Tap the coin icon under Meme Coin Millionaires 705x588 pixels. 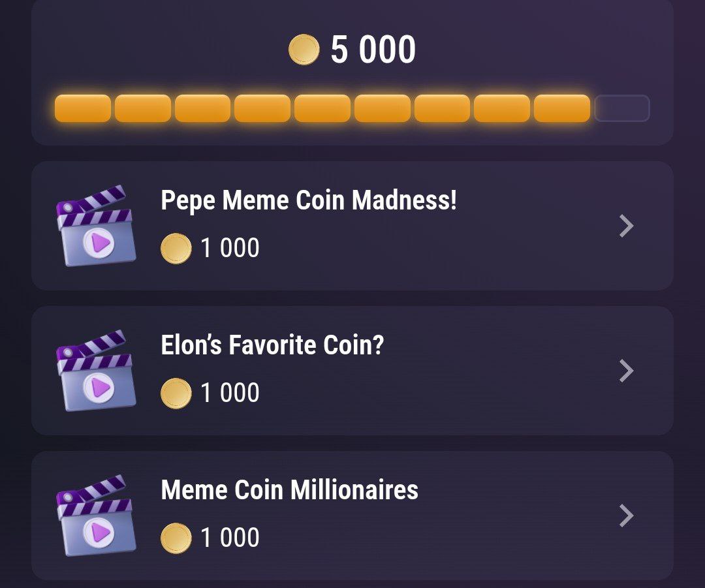pos(176,538)
